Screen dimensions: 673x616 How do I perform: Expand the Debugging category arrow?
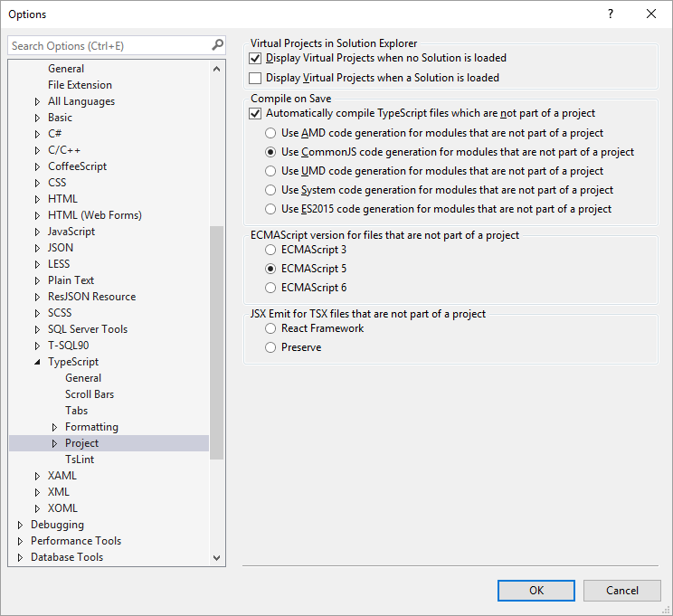coord(20,525)
